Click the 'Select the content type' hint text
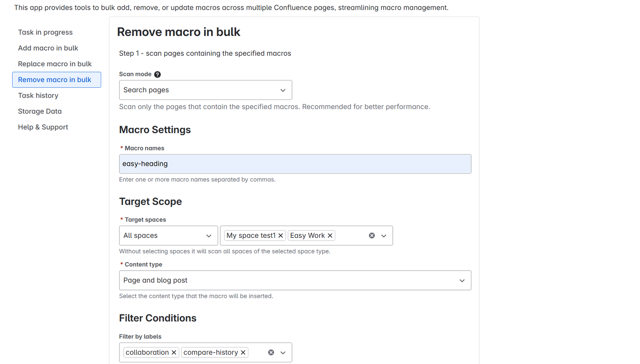This screenshot has width=640, height=364. pos(196,296)
